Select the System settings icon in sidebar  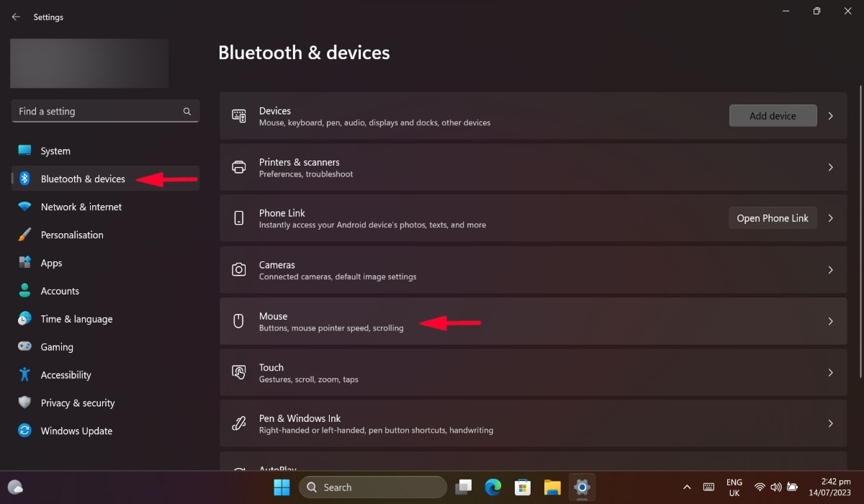(23, 150)
